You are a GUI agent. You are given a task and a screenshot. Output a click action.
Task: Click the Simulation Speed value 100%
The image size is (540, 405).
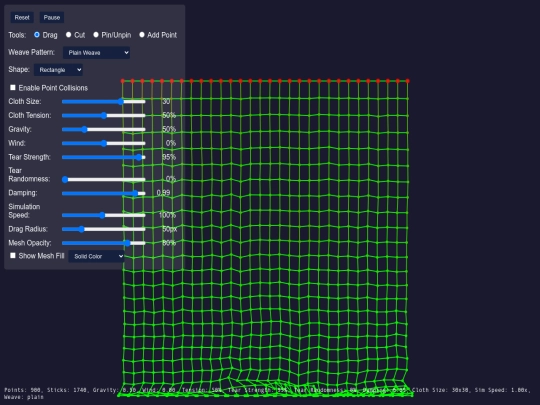tap(167, 215)
